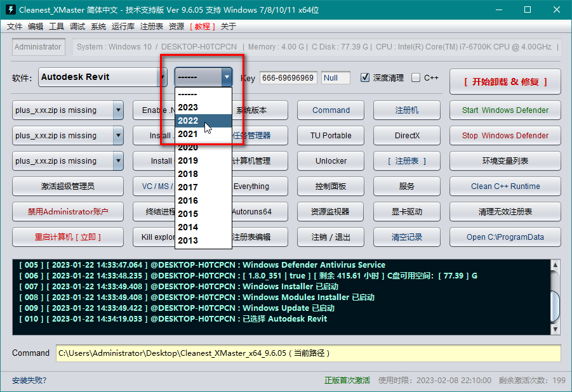This screenshot has width=572, height=392.
Task: Click the 禁用Administrator账户 button
Action: (x=68, y=211)
